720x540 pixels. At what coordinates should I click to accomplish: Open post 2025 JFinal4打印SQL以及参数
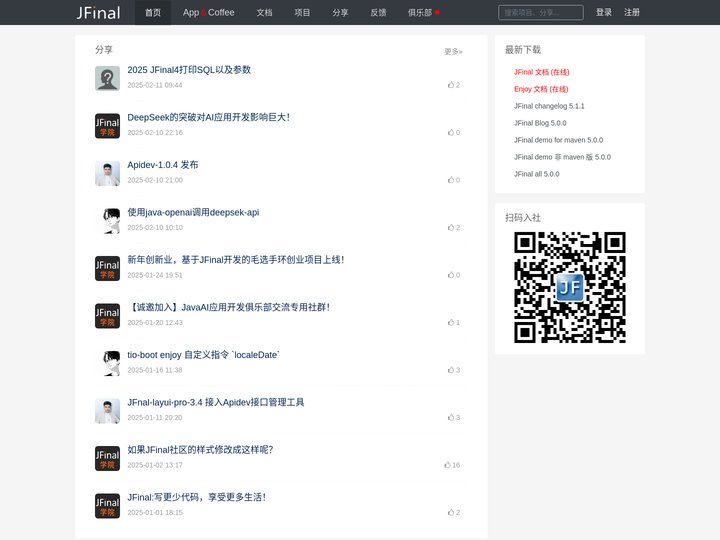(189, 70)
